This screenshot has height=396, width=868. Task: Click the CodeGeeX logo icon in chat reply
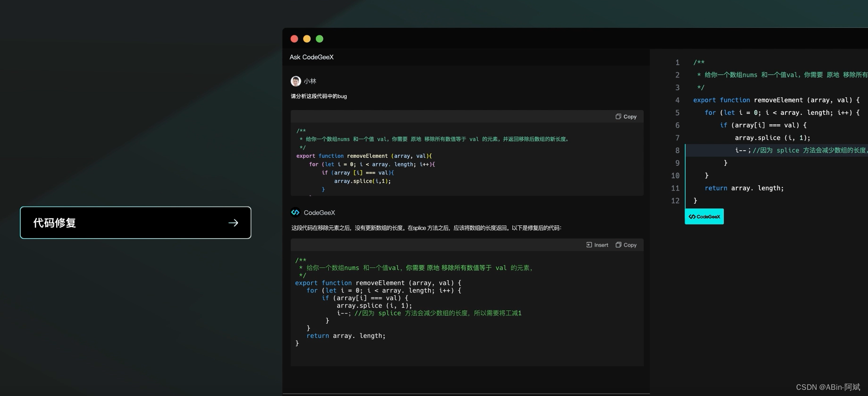point(296,213)
